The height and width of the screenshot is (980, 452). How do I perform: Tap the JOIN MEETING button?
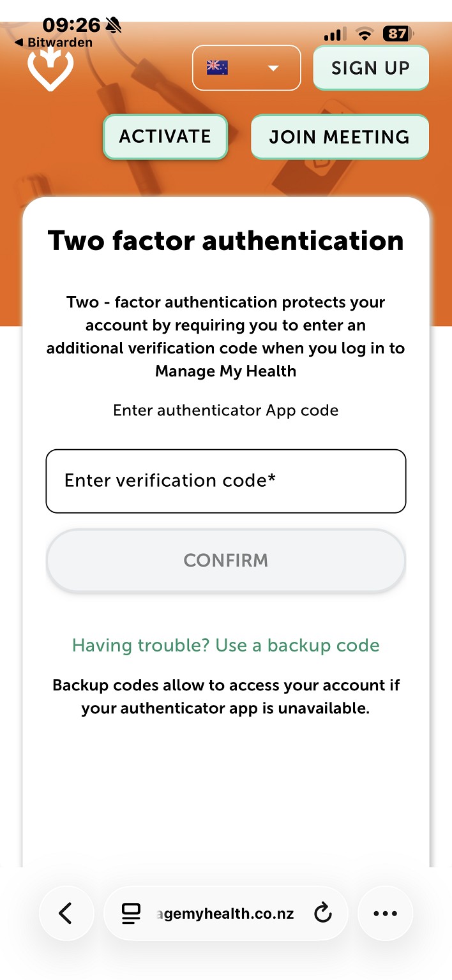[340, 137]
